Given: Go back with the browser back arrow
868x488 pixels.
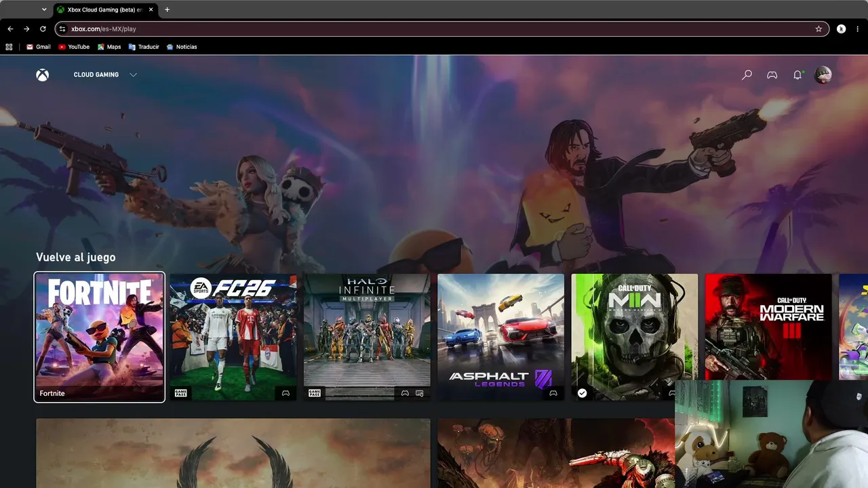Looking at the screenshot, I should pos(10,29).
